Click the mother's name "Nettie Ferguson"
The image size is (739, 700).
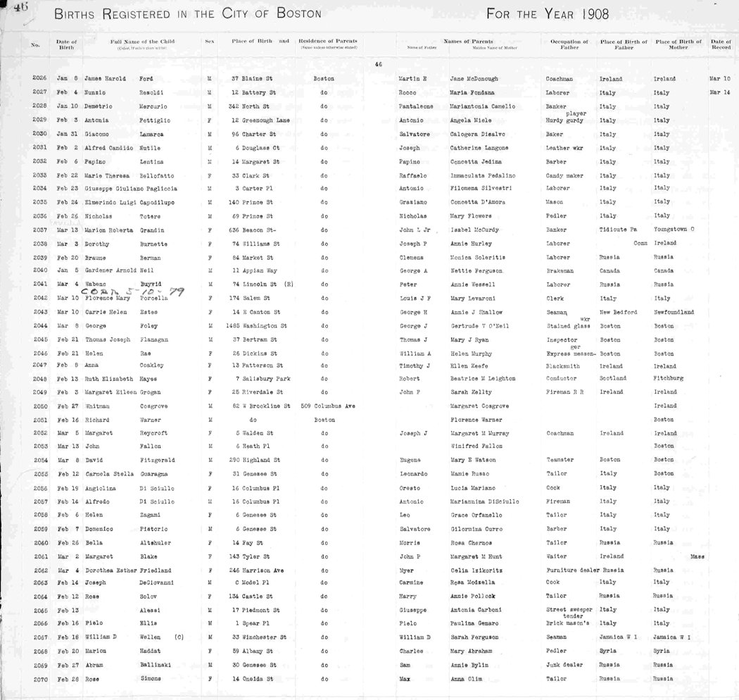[x=476, y=270]
